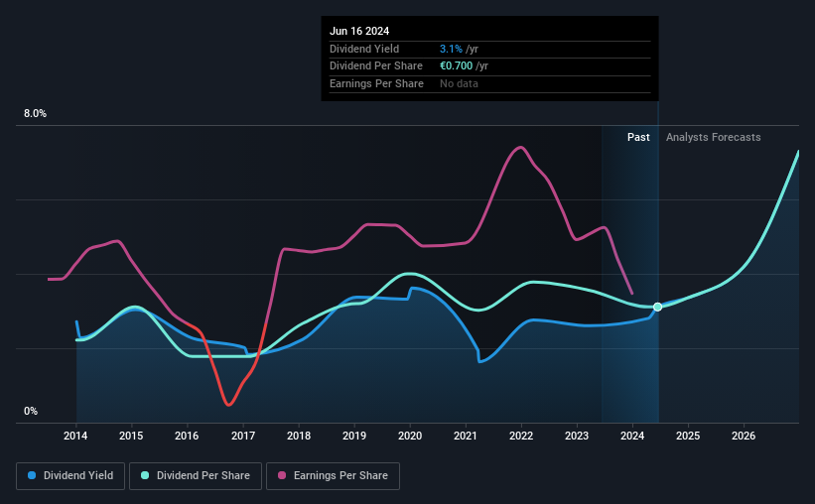Click the pink Earnings Per Share legend dot
The image size is (815, 504).
[x=282, y=475]
